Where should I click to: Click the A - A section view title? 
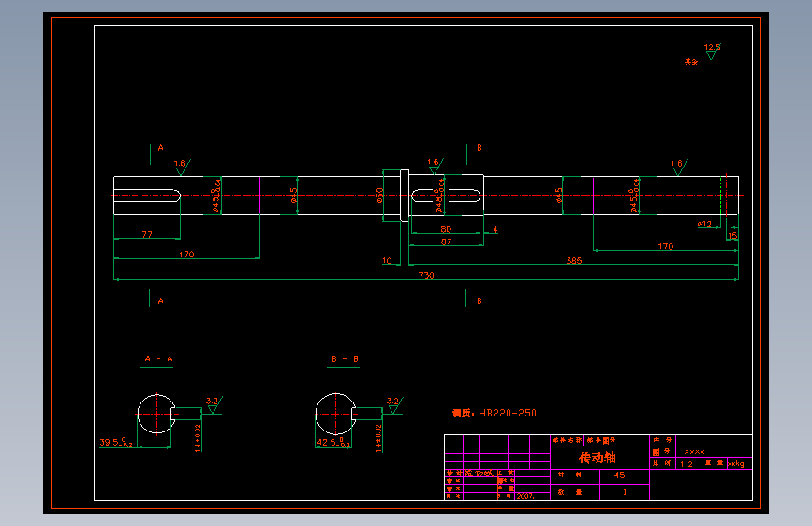[x=158, y=358]
